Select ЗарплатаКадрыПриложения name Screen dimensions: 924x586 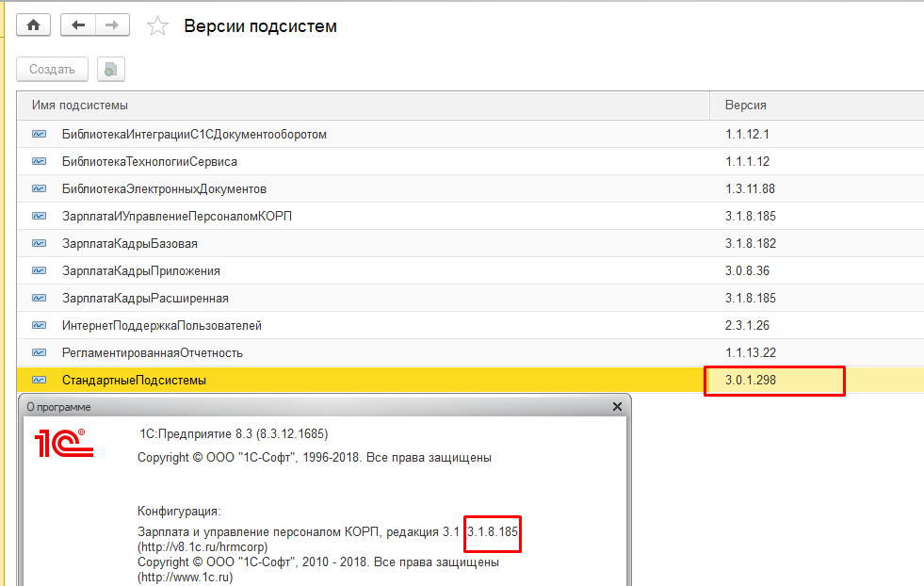pos(141,270)
